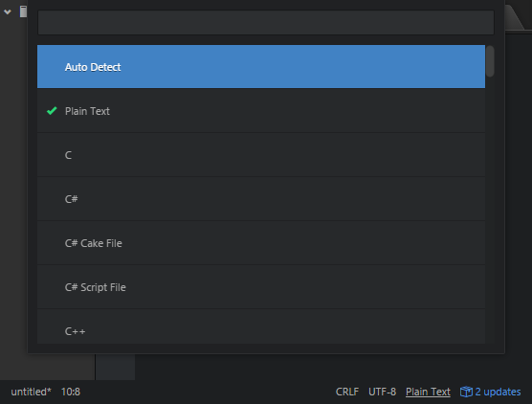Open UTF-8 encoding selector
This screenshot has height=404, width=532.
(x=382, y=392)
